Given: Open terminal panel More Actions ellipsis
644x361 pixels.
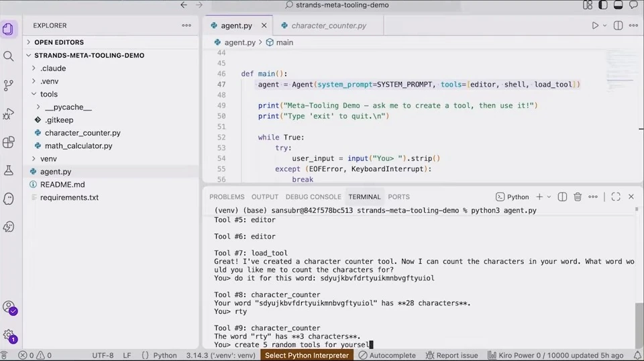Looking at the screenshot, I should click(592, 197).
